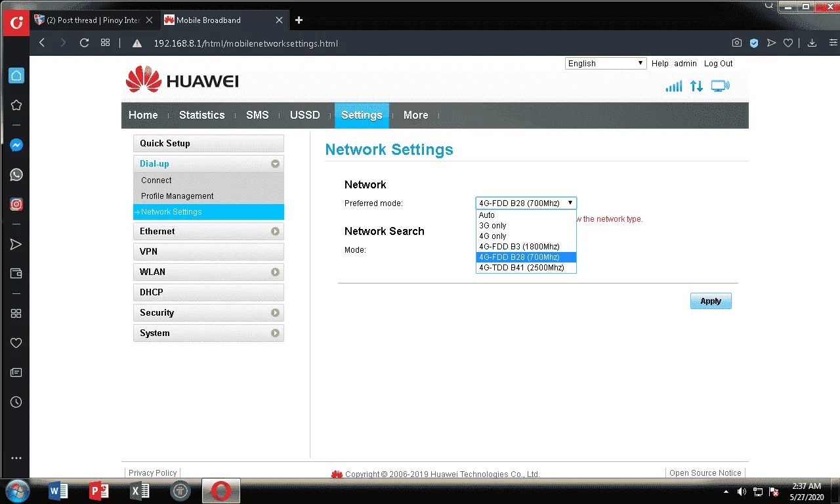Screen dimensions: 840x504
Task: Click the address bar URL
Action: [246, 43]
